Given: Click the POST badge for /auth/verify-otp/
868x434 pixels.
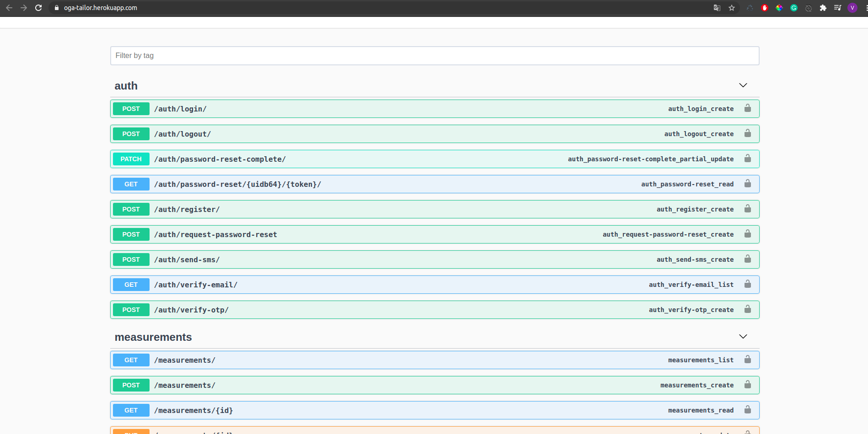Looking at the screenshot, I should coord(131,310).
